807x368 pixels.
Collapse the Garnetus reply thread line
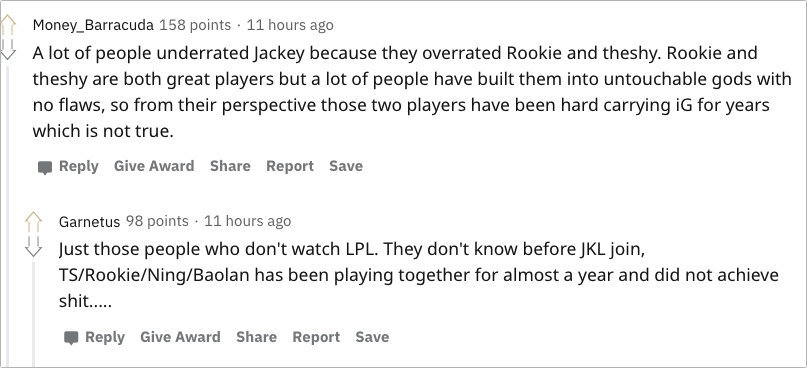[x=33, y=314]
